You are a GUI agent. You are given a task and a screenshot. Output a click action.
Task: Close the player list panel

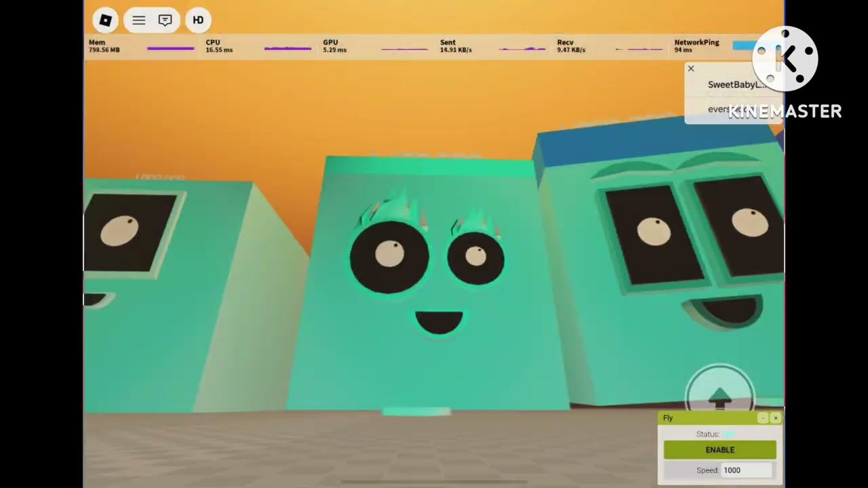tap(691, 68)
